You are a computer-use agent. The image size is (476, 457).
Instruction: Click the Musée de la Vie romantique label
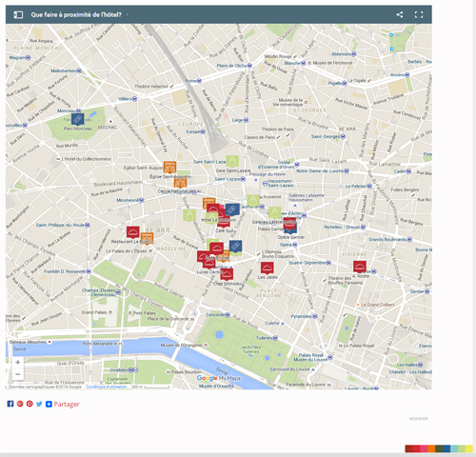coord(288,102)
